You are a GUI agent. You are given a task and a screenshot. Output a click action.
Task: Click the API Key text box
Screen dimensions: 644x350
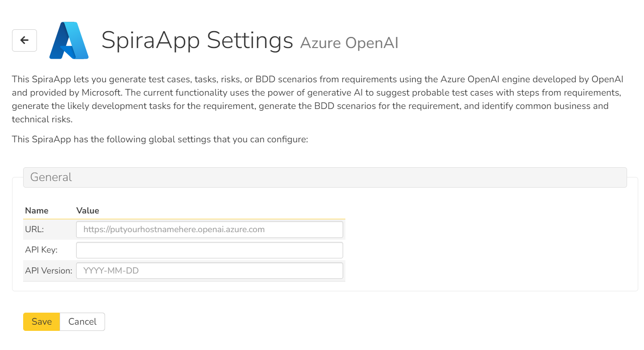209,250
